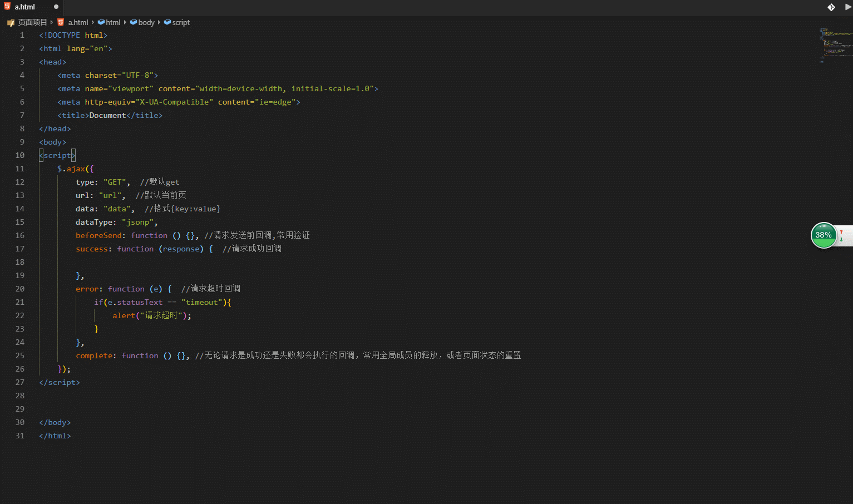Click the $.ajax({ call text

point(76,169)
